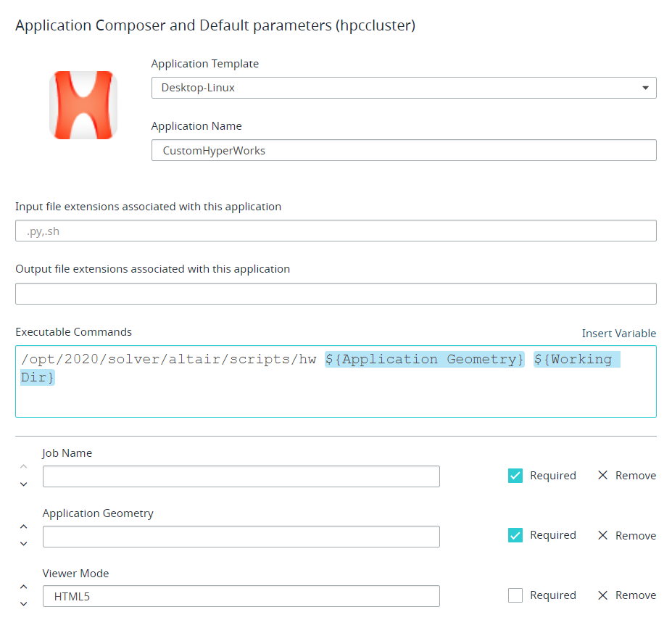Move Viewer Mode parameter up

pos(24,587)
